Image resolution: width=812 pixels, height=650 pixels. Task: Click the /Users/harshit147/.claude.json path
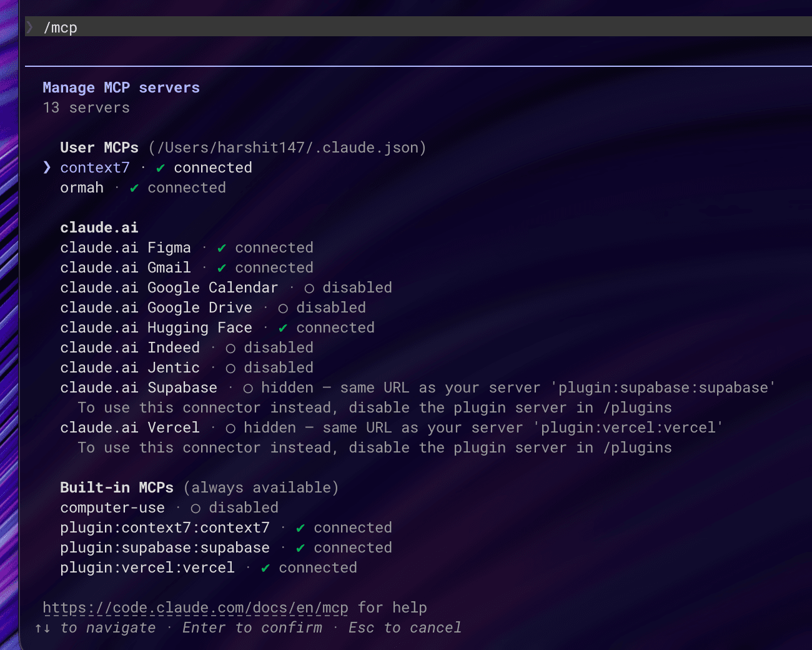coord(287,147)
